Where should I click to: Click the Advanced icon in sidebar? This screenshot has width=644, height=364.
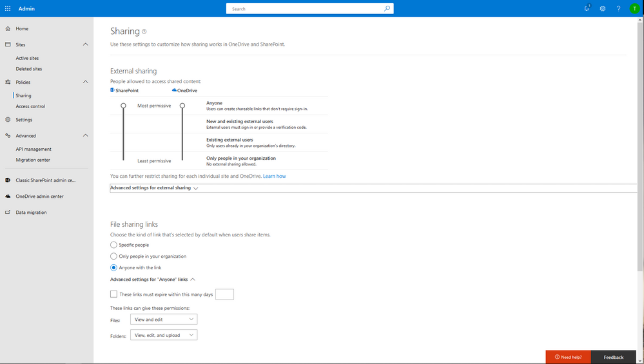(x=8, y=135)
